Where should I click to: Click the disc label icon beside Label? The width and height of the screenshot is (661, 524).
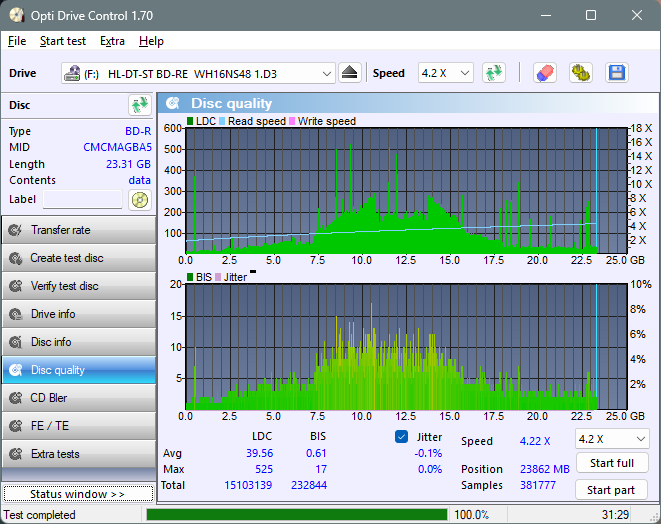coord(140,199)
